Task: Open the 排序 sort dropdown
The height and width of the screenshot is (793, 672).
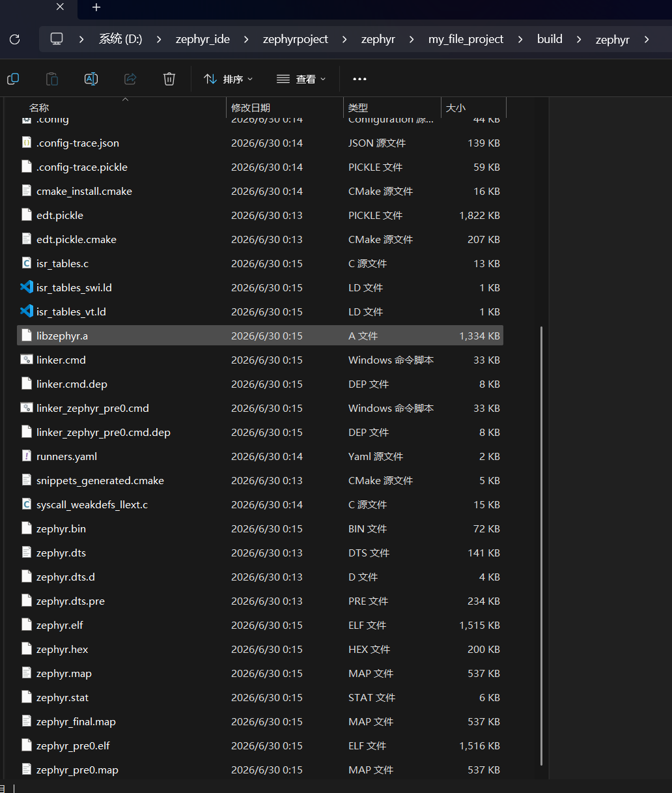Action: 229,79
